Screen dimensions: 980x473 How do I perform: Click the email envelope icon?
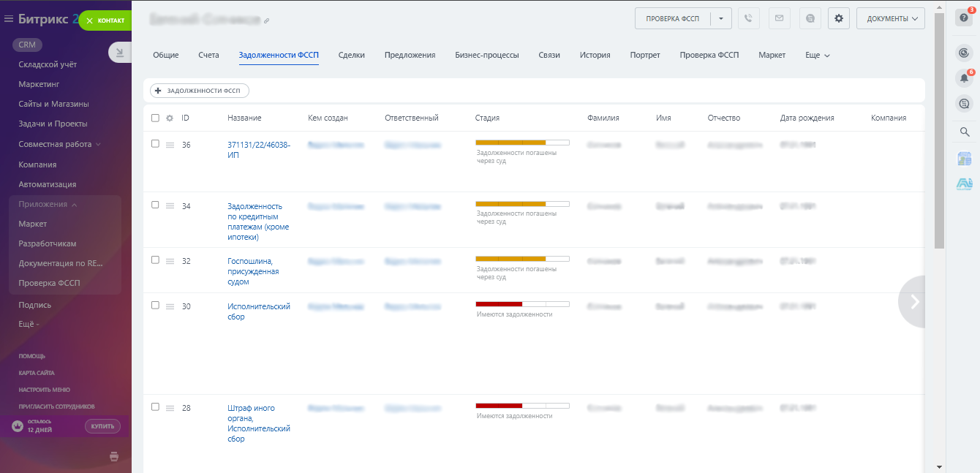tap(779, 19)
